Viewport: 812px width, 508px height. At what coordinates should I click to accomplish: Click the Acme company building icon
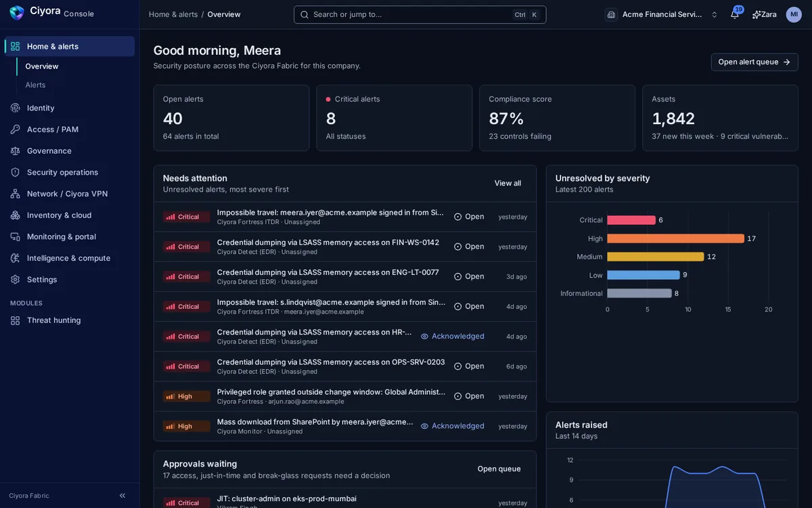pos(611,14)
